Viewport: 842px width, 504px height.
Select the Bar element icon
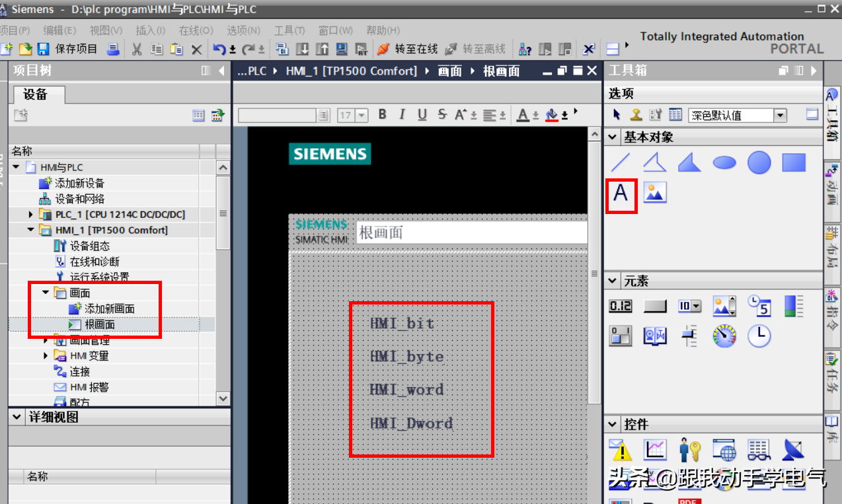(793, 306)
